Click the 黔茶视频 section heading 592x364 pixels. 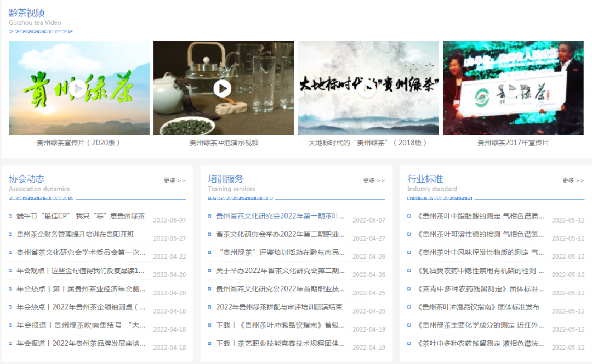click(x=27, y=13)
